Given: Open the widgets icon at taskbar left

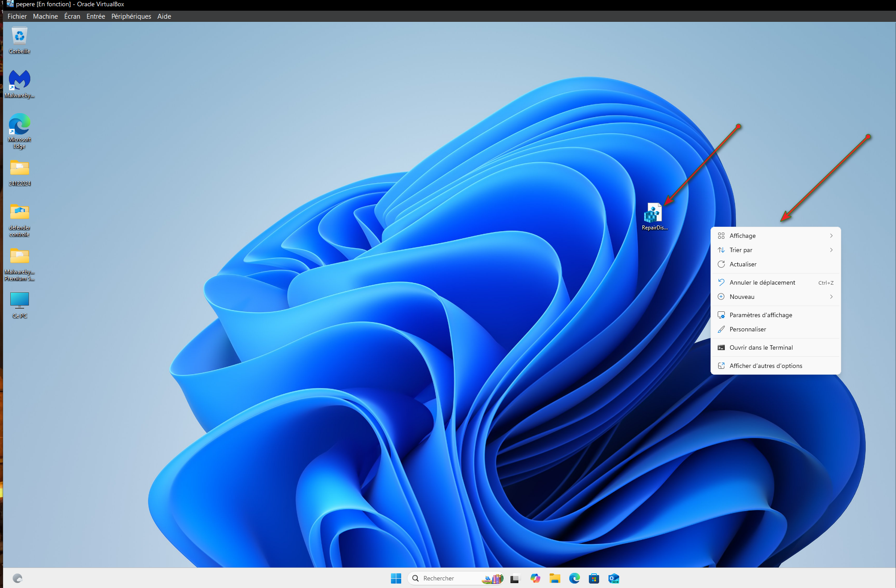Looking at the screenshot, I should (x=17, y=578).
